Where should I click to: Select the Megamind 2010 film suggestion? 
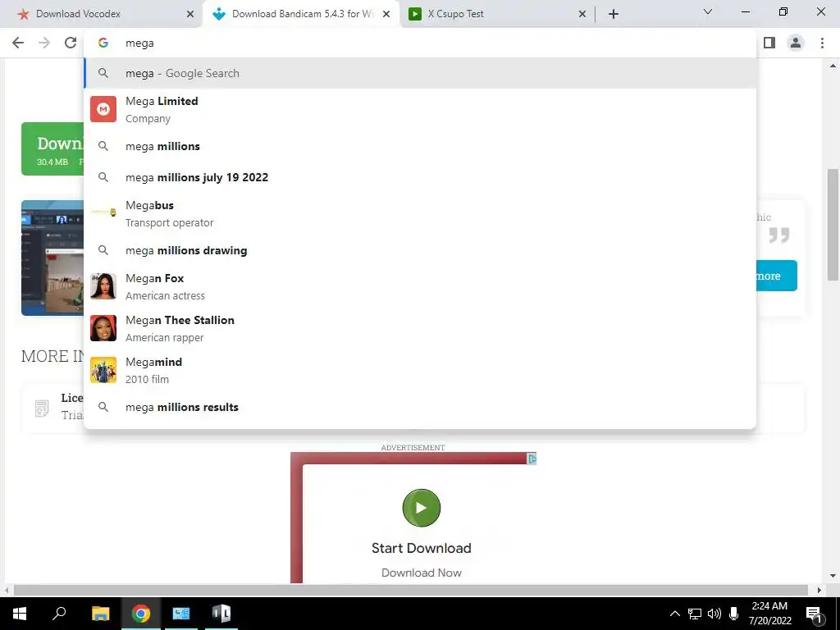[421, 370]
